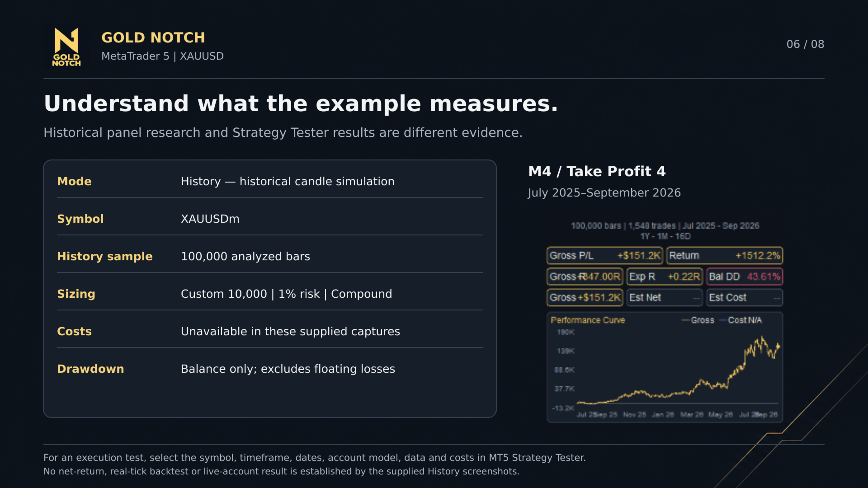868x488 pixels.
Task: Click the Est Cost tile
Action: [x=745, y=297]
